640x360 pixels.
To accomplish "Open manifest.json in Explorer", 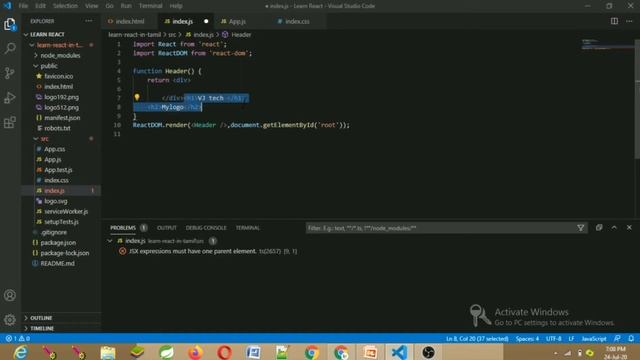I will click(62, 118).
